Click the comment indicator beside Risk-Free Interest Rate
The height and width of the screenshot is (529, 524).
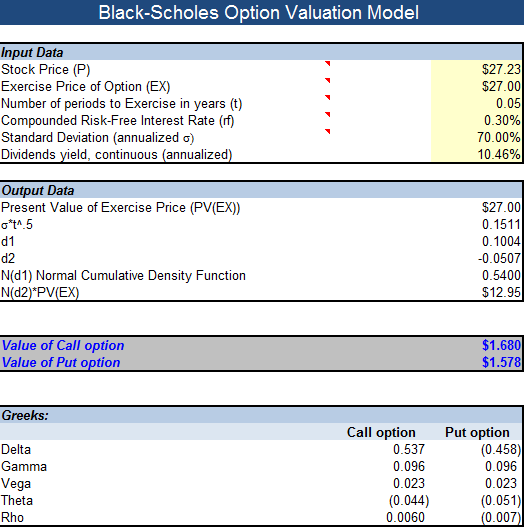tap(327, 114)
